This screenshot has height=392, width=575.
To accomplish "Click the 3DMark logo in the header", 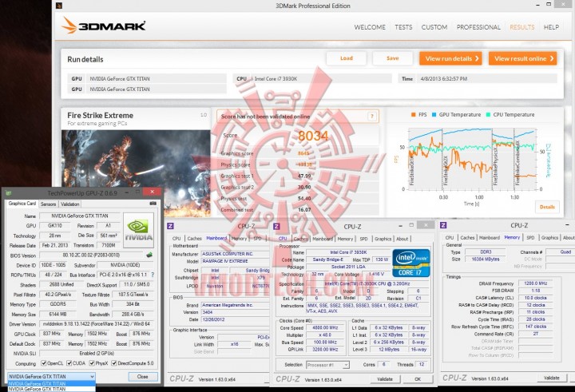I will (103, 26).
